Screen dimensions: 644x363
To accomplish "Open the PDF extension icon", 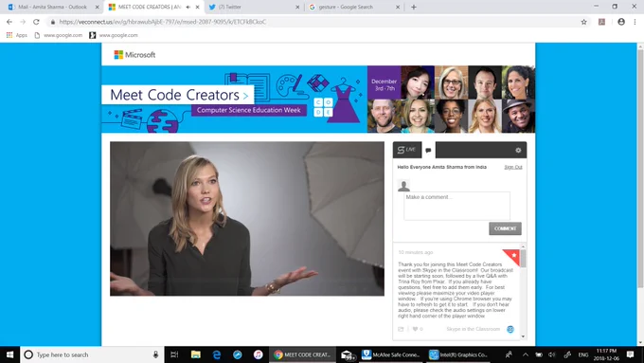I will coord(601,22).
